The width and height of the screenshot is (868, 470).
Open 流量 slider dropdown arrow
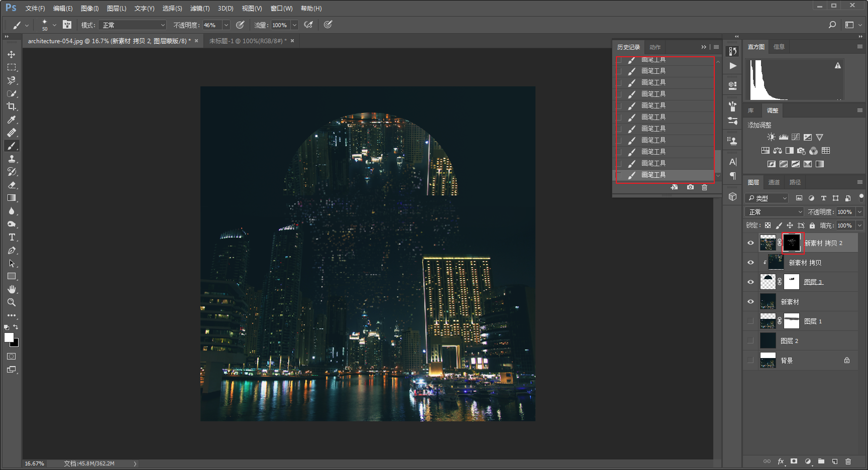(x=294, y=25)
